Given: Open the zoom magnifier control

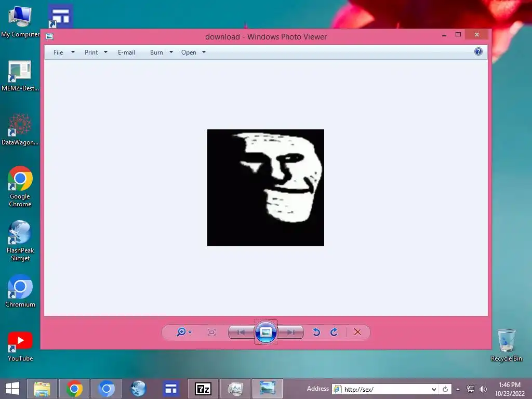Looking at the screenshot, I should point(181,332).
